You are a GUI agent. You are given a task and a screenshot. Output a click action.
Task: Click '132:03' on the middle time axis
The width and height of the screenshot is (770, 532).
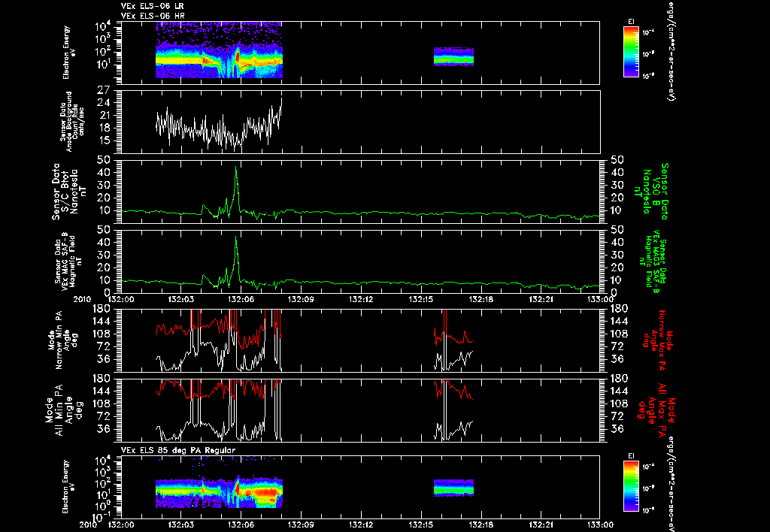[180, 299]
